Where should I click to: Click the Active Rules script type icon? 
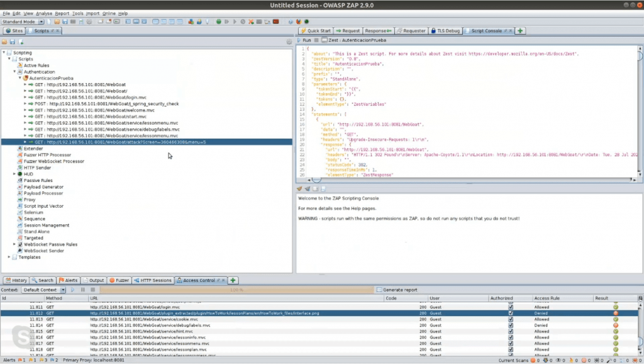pyautogui.click(x=19, y=65)
